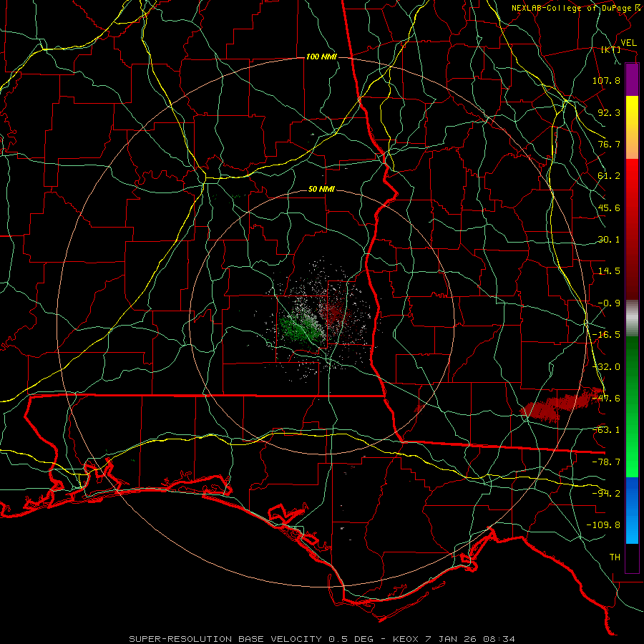Select the -94.2 legend value
The image size is (644, 644).
(x=606, y=494)
